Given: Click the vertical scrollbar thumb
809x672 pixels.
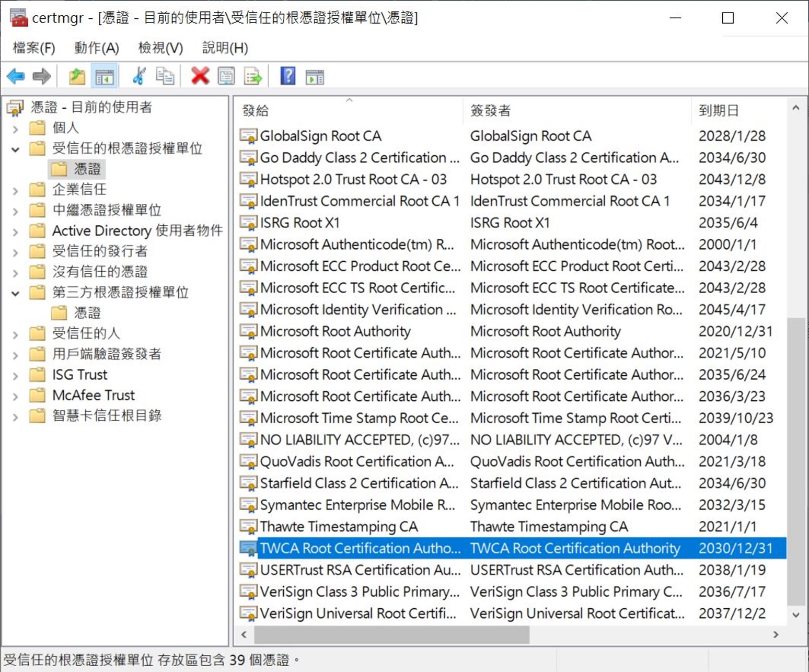Looking at the screenshot, I should pos(795,461).
